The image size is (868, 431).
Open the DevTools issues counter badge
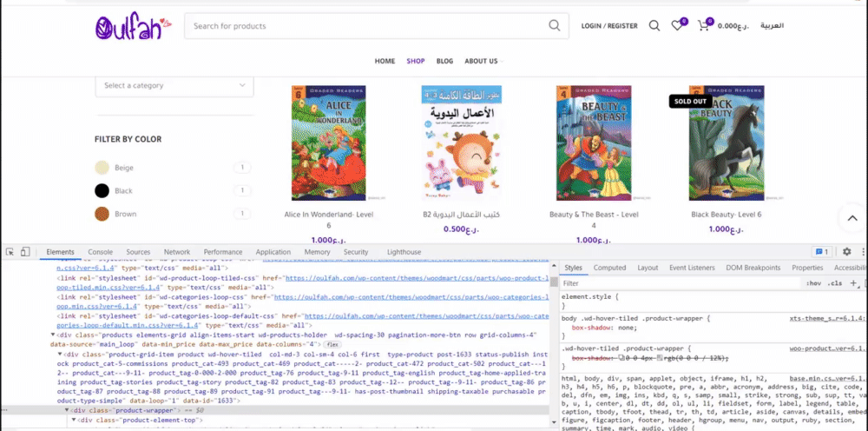pyautogui.click(x=821, y=251)
